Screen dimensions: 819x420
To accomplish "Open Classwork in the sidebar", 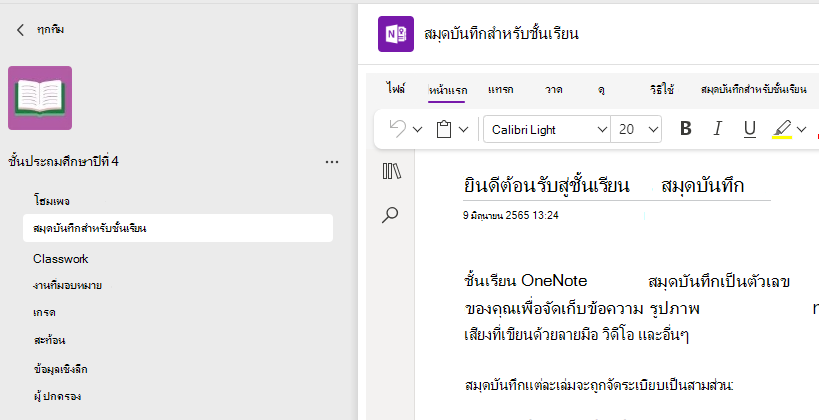I will [x=61, y=259].
